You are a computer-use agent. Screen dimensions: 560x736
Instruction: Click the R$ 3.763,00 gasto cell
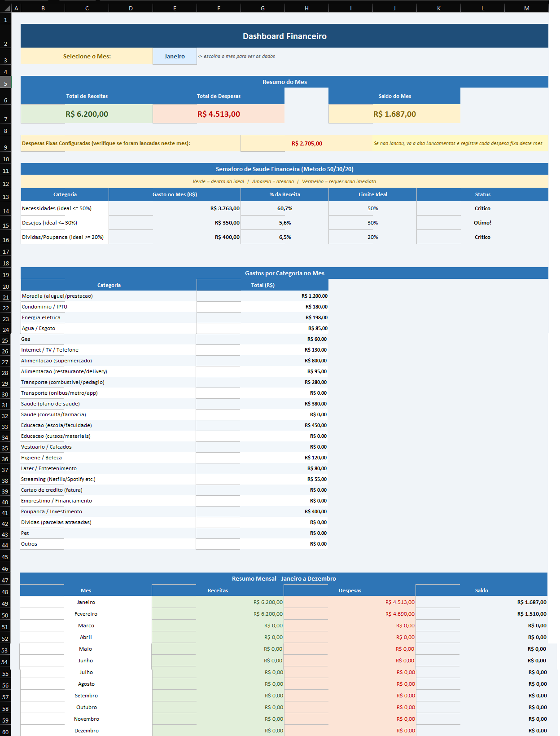pyautogui.click(x=175, y=208)
